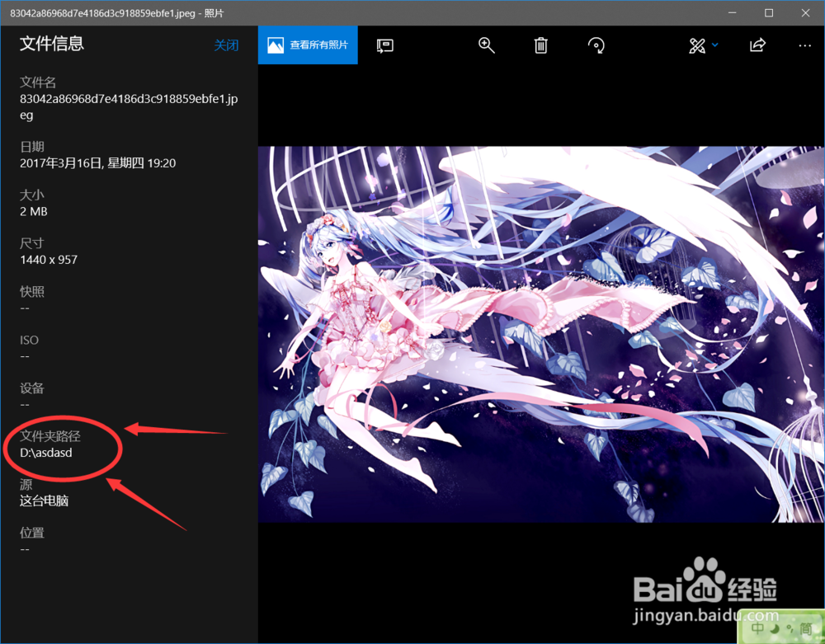825x644 pixels.
Task: Click the IME 中 language indicator
Action: 757,628
